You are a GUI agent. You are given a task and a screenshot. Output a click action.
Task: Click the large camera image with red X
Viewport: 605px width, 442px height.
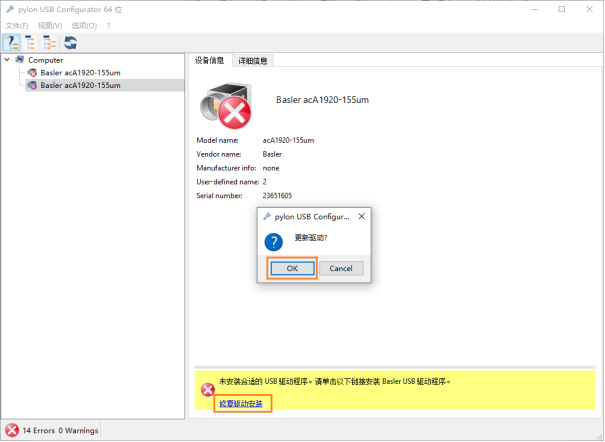coord(226,106)
